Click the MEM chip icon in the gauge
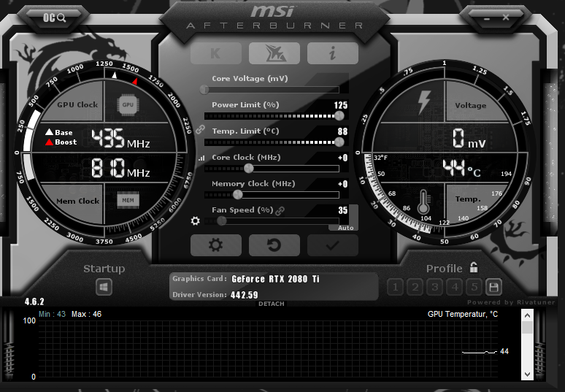 point(128,200)
